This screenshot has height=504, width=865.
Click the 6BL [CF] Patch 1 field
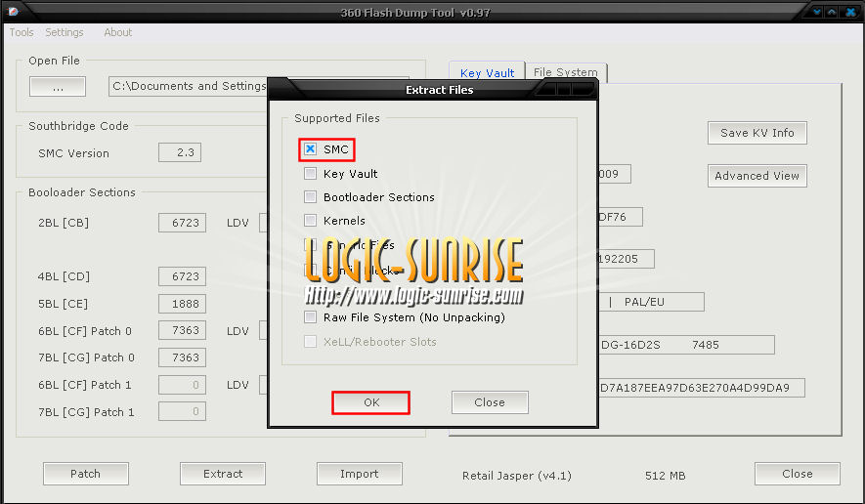click(182, 384)
